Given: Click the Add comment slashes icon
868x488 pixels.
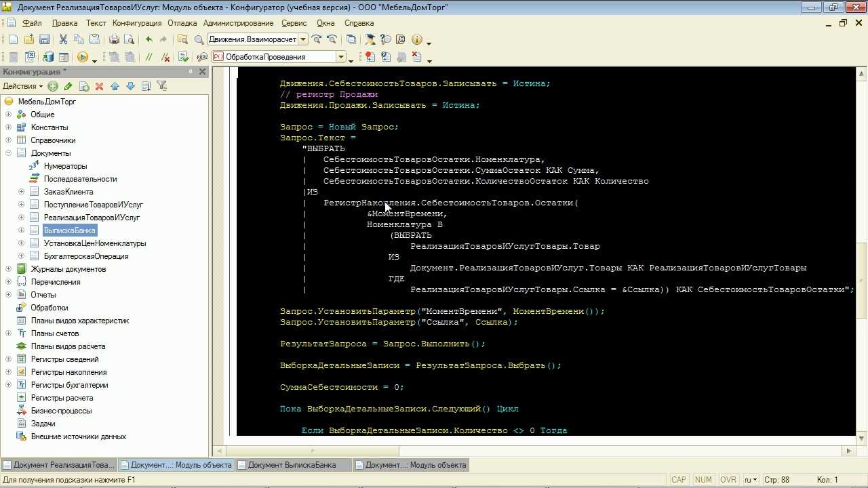Looking at the screenshot, I should 149,57.
